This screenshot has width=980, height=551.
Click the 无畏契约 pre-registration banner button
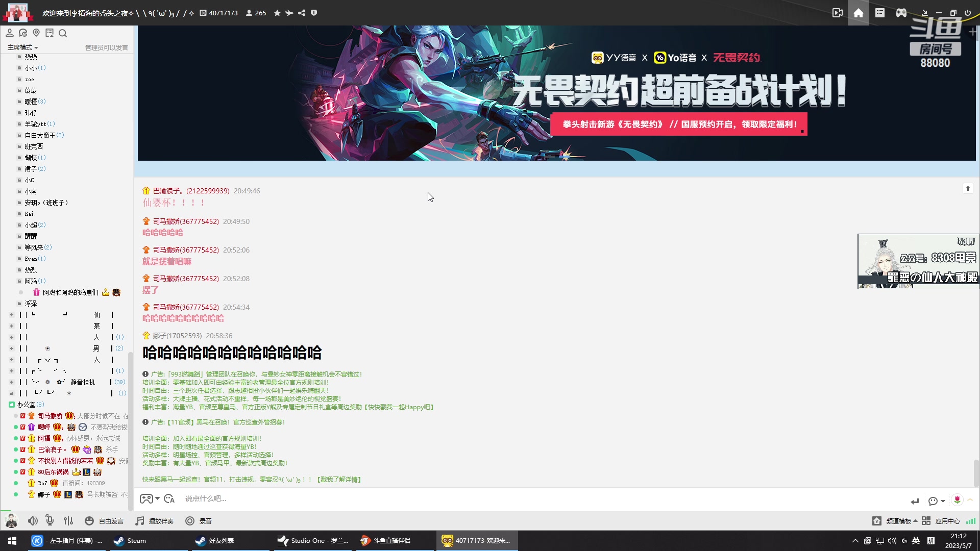[678, 124]
